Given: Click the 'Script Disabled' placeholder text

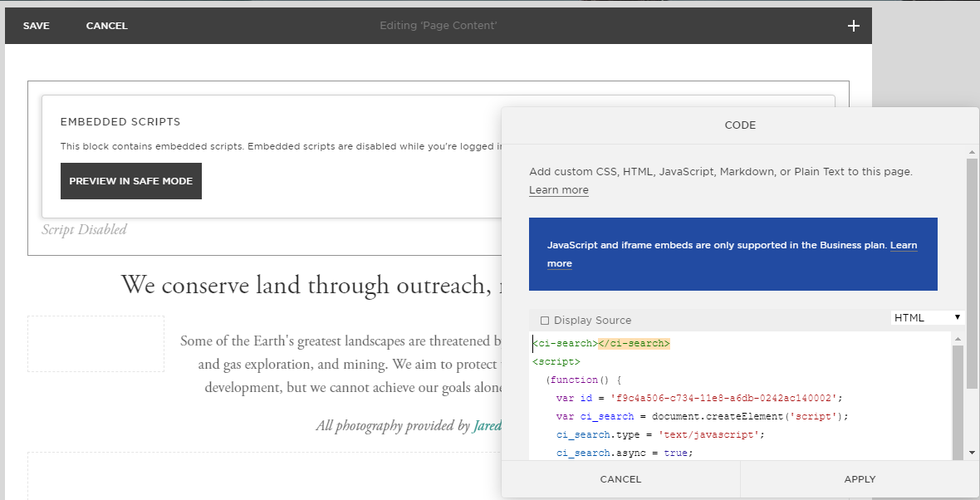Looking at the screenshot, I should (x=83, y=229).
